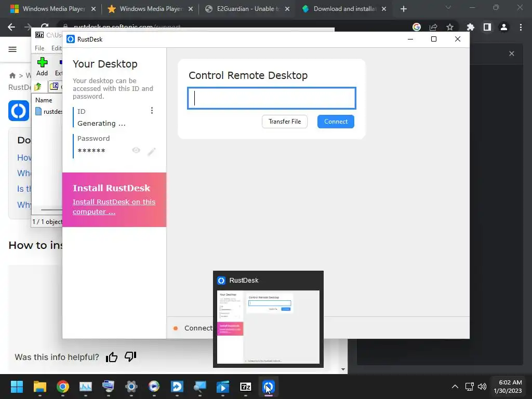The width and height of the screenshot is (532, 399).
Task: Click the Google icon in address bar
Action: [417, 27]
